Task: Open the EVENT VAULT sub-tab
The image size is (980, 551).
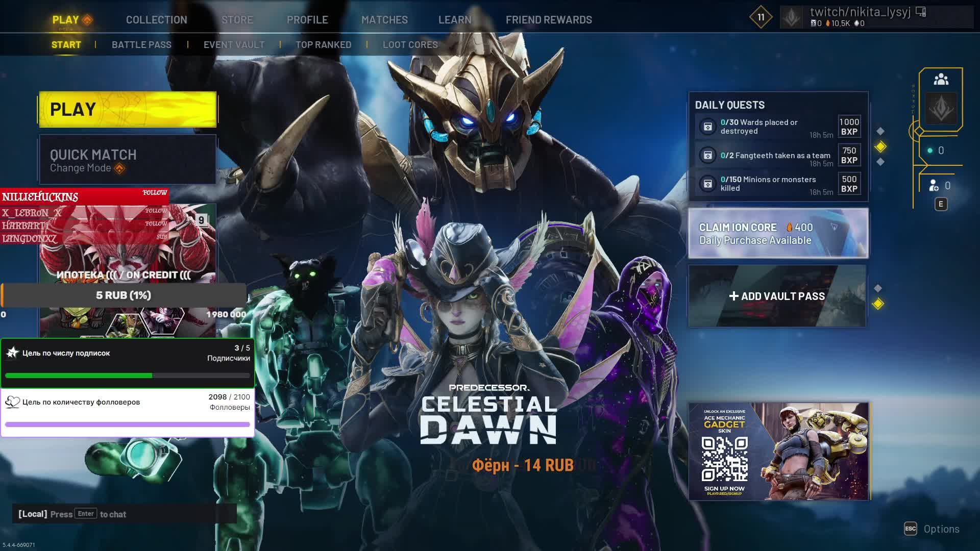Action: [x=234, y=45]
